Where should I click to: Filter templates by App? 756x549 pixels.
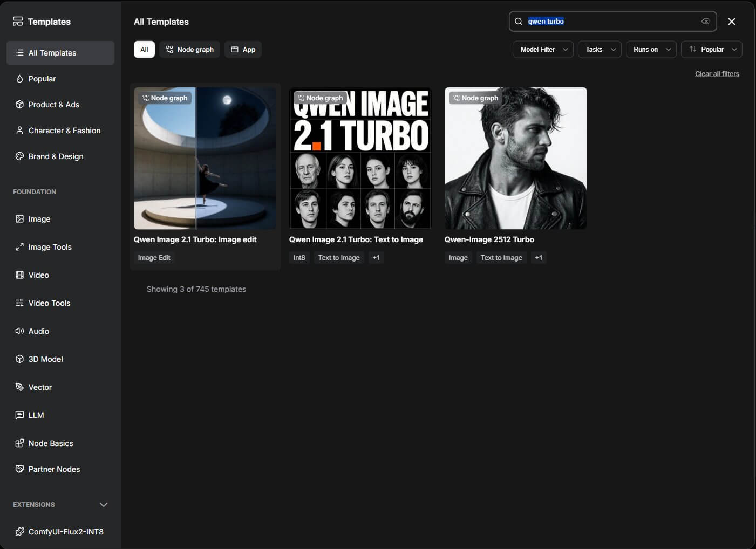[x=243, y=50]
